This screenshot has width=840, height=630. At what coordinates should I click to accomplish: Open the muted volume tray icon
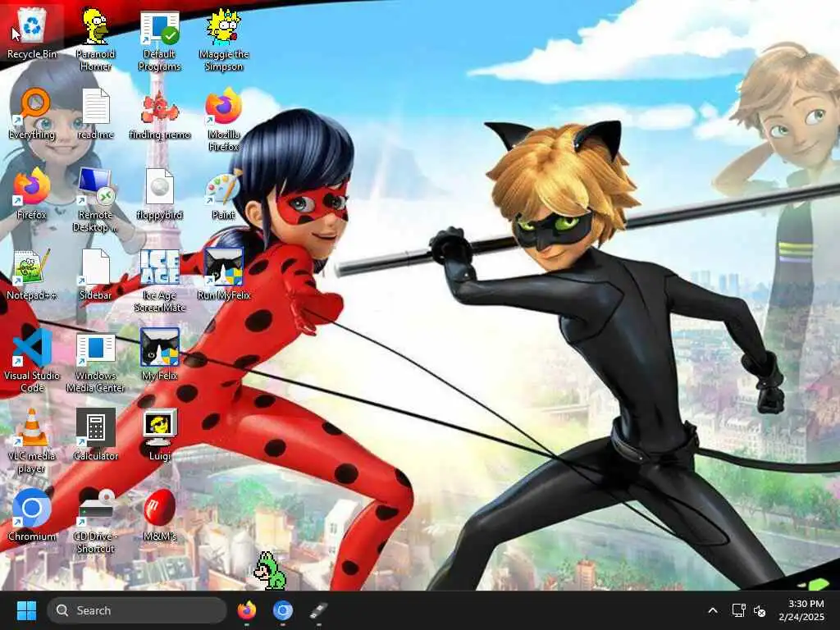tap(759, 610)
